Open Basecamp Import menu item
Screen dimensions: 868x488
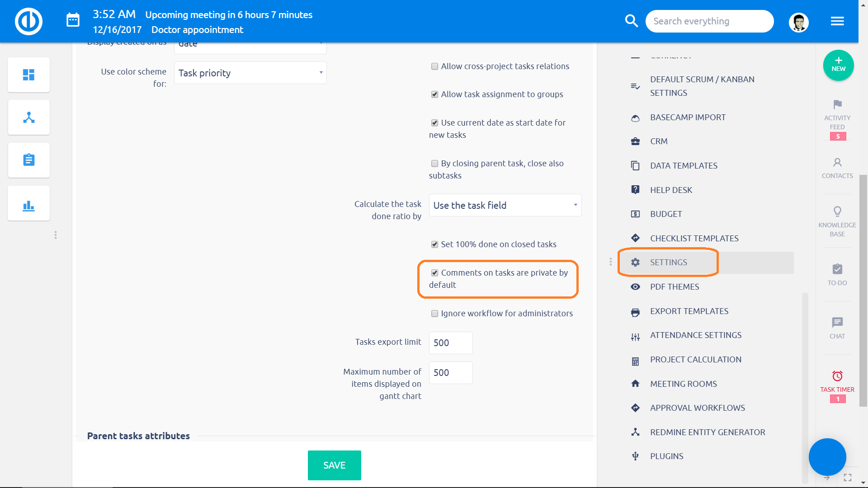point(688,117)
